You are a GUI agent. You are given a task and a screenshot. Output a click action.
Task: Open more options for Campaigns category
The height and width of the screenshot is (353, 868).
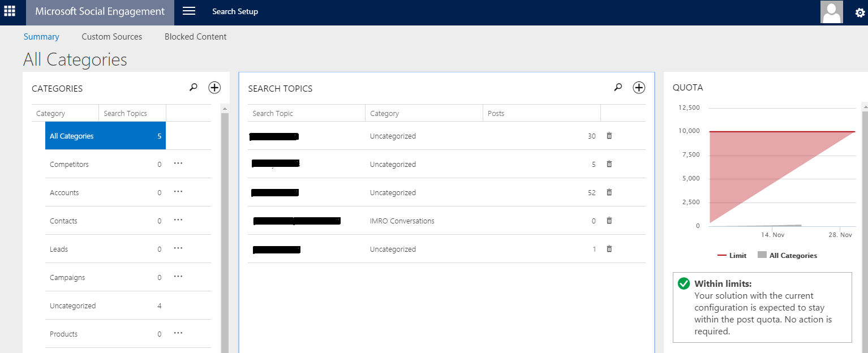[178, 277]
